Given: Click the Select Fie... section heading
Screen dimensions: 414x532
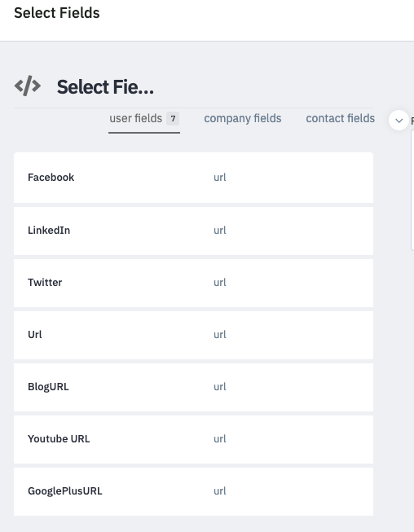Looking at the screenshot, I should [105, 87].
